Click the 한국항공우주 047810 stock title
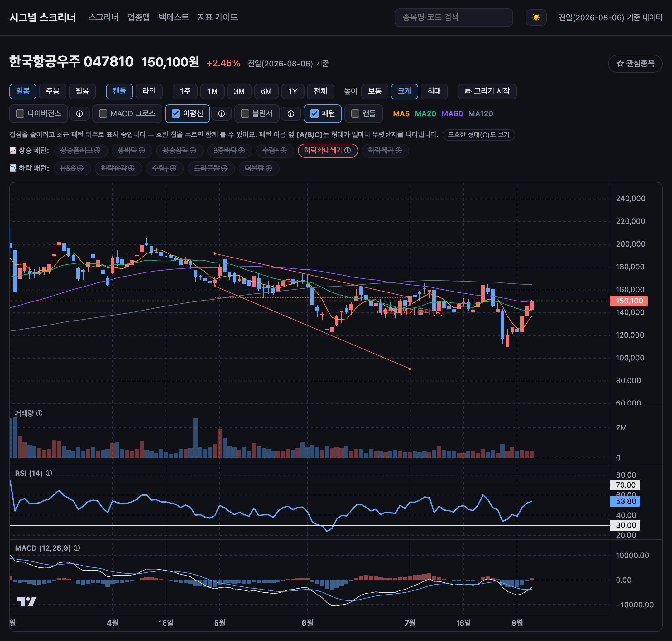 click(x=71, y=62)
